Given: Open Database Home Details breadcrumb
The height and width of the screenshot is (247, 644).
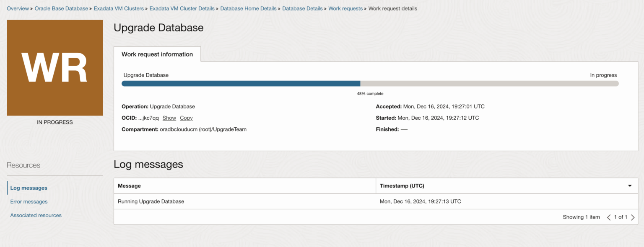Looking at the screenshot, I should tap(248, 8).
